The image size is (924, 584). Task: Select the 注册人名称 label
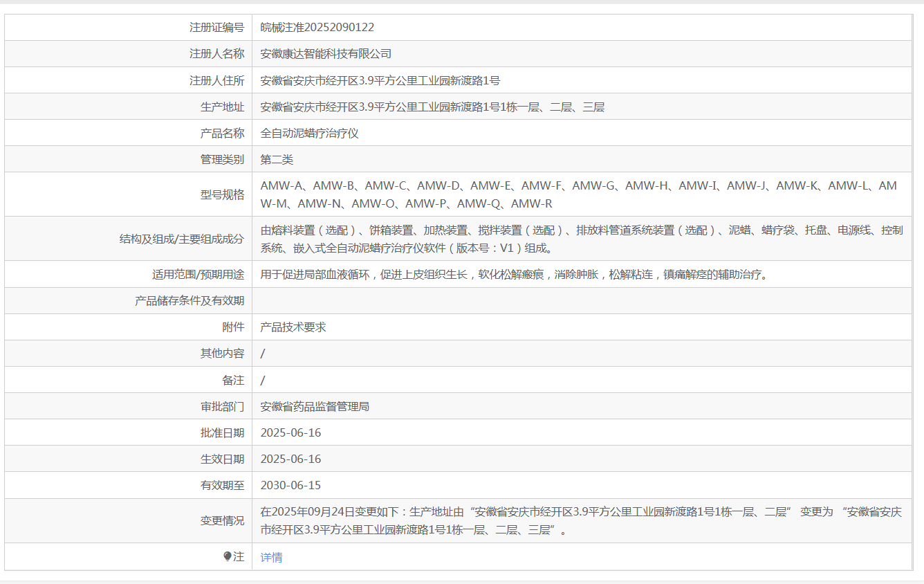tap(217, 54)
